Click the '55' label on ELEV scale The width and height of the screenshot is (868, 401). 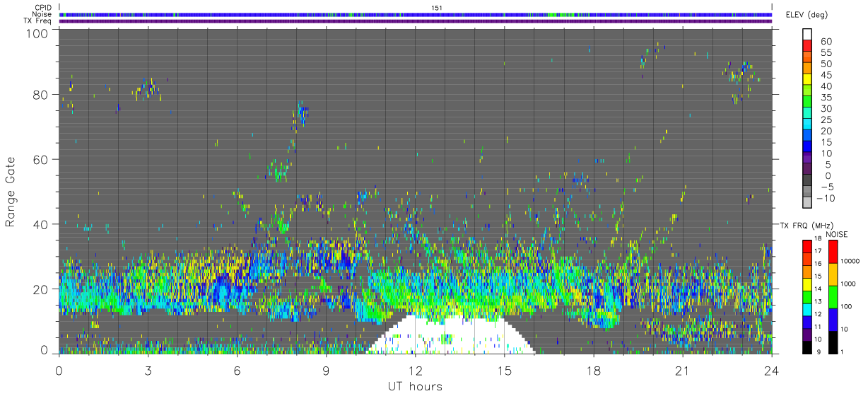click(x=826, y=52)
